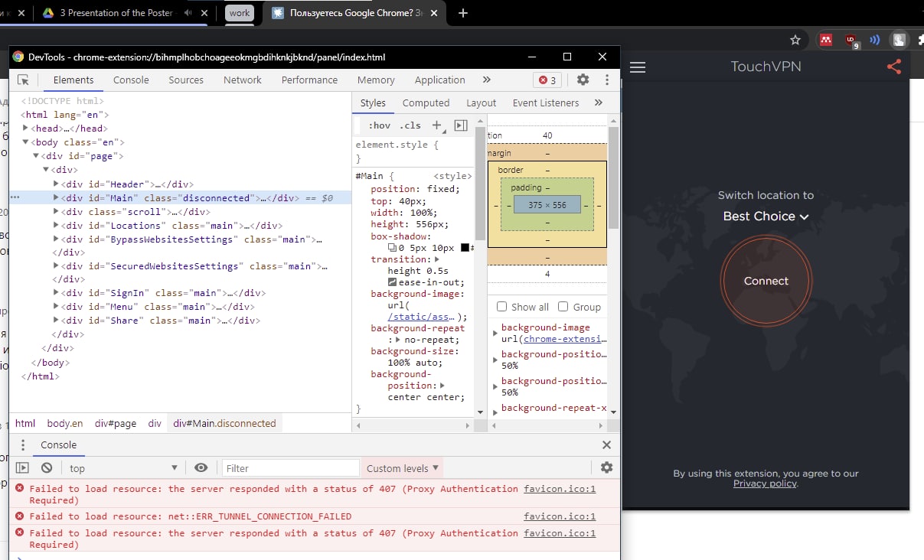Switch to the Performance panel tab

coord(309,80)
